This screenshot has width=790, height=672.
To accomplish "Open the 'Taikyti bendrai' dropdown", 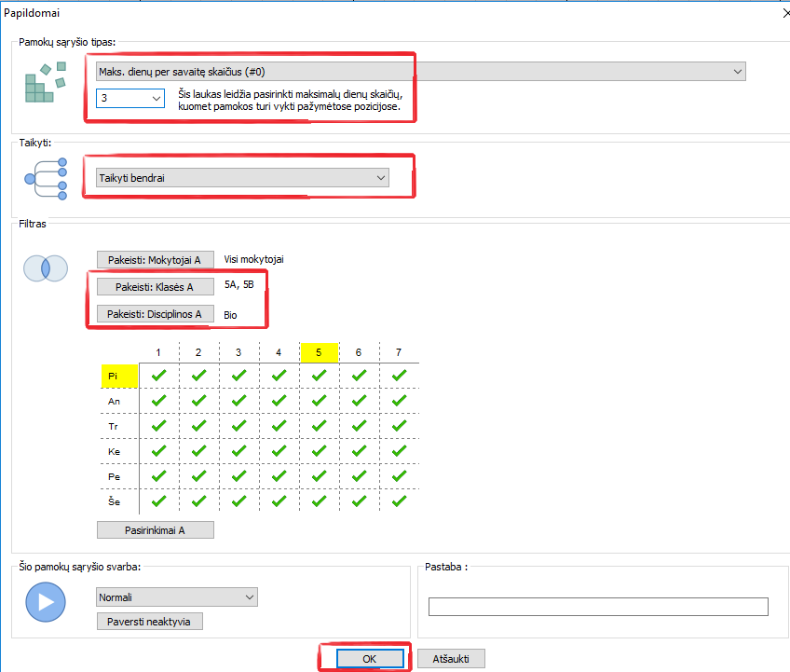I will tap(242, 178).
